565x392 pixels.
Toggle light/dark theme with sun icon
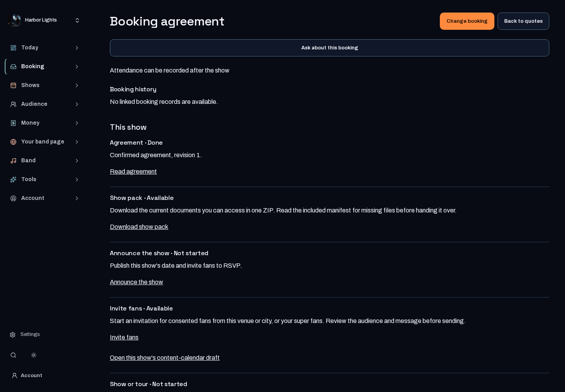[34, 355]
